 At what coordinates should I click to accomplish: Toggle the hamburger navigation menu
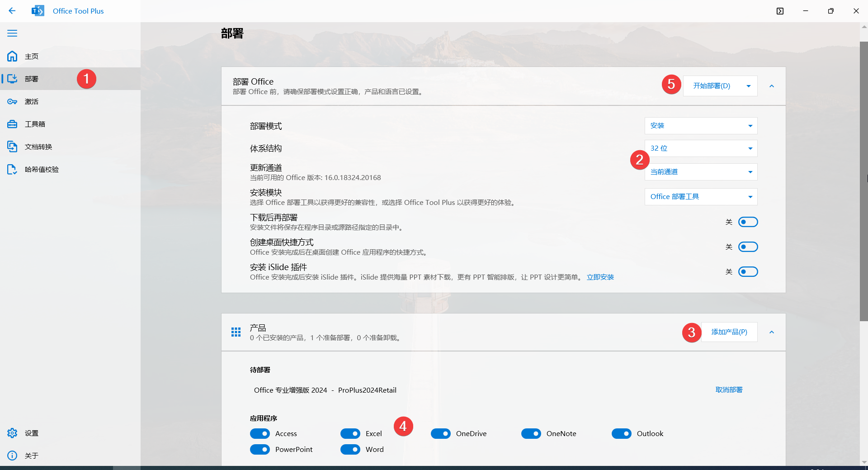coord(12,33)
